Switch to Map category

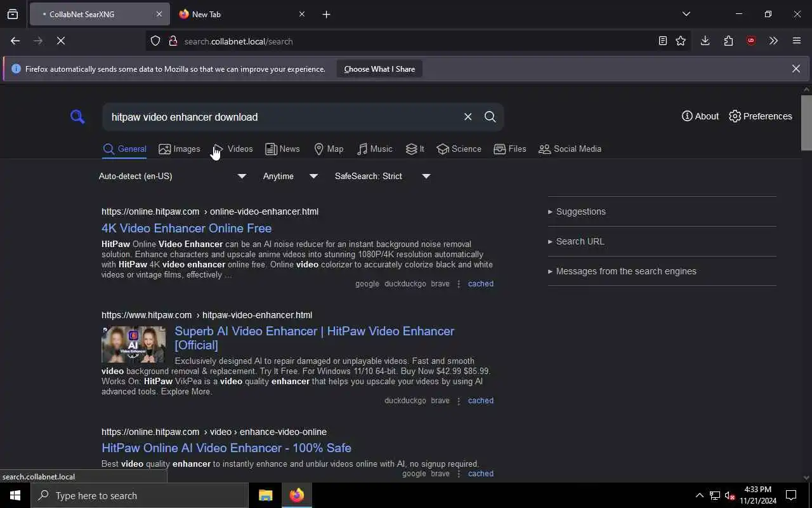coord(329,149)
